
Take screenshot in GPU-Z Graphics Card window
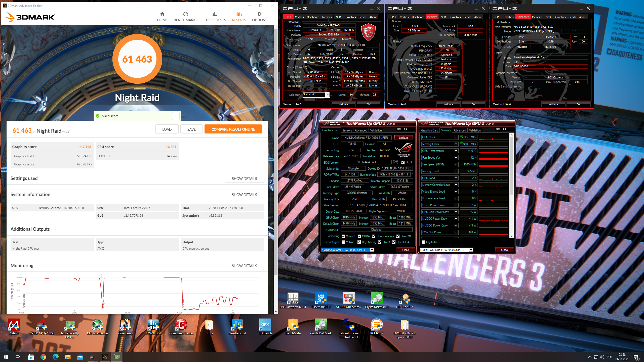[399, 129]
